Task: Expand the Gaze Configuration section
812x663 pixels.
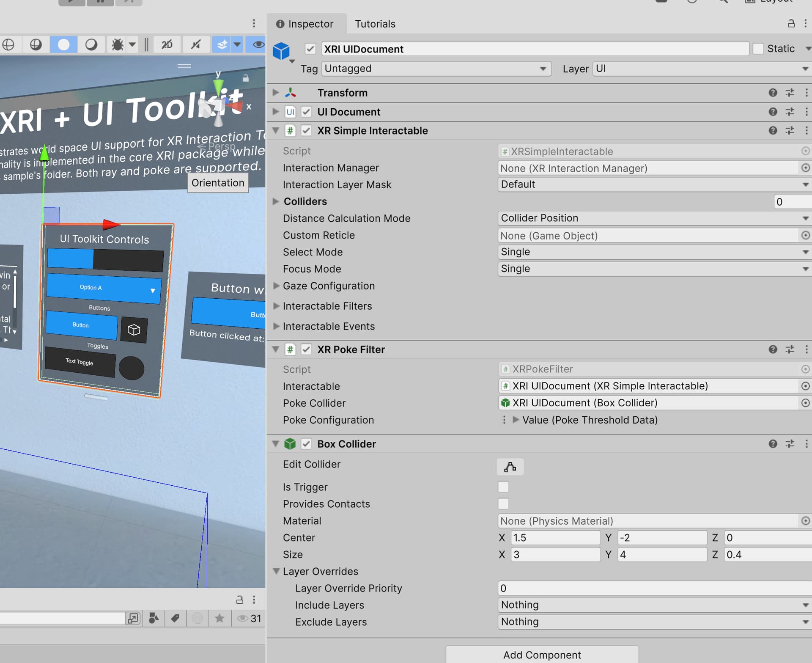Action: tap(276, 286)
